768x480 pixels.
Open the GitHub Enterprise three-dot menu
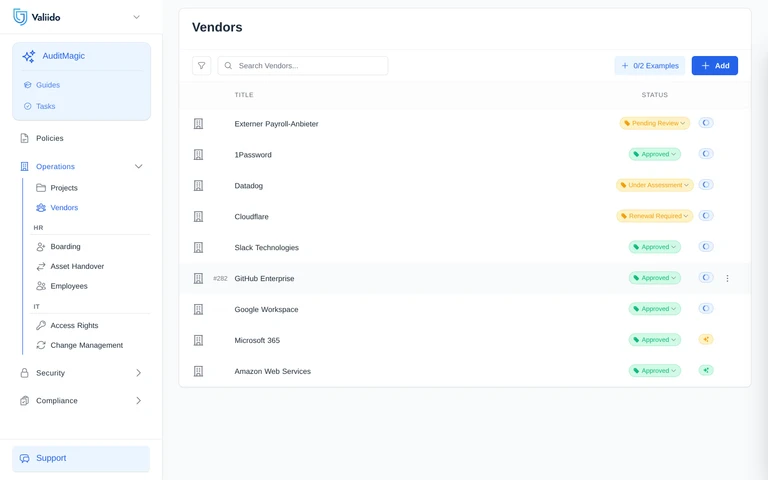pos(727,278)
